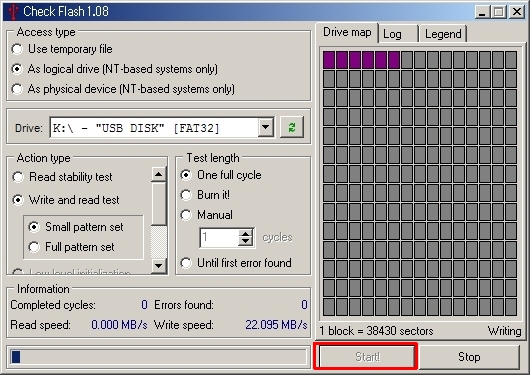Open the Drive dropdown arrow
Image resolution: width=530 pixels, height=375 pixels.
(x=266, y=127)
